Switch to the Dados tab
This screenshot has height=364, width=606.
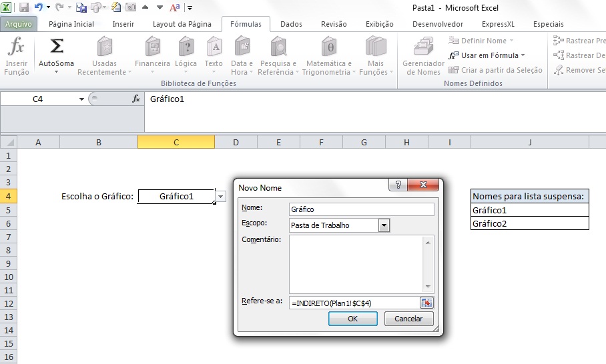coord(292,24)
